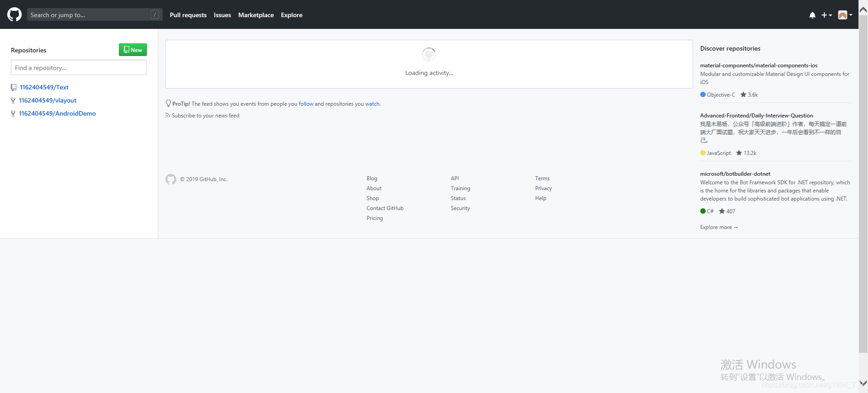Click the repo icon beside 1162404549/Text

(x=14, y=87)
